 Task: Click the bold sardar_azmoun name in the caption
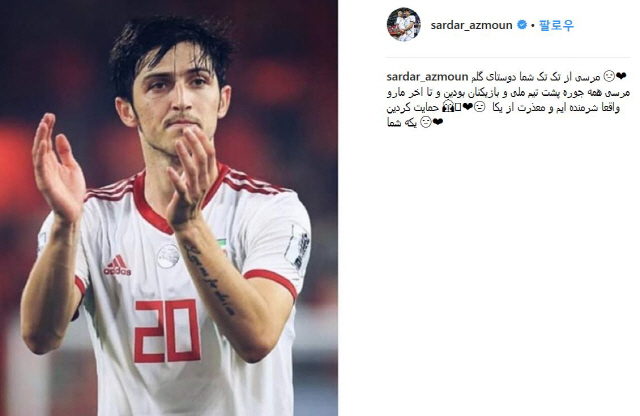[x=427, y=77]
